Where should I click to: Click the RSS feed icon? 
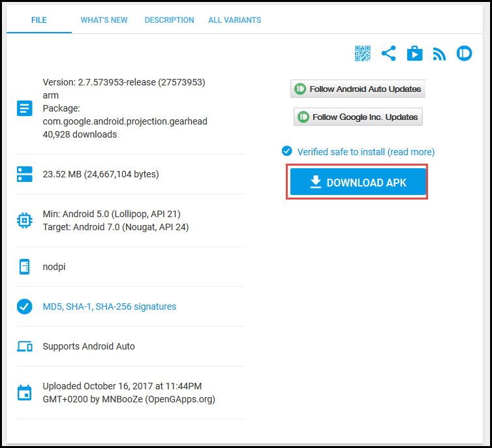(x=439, y=53)
